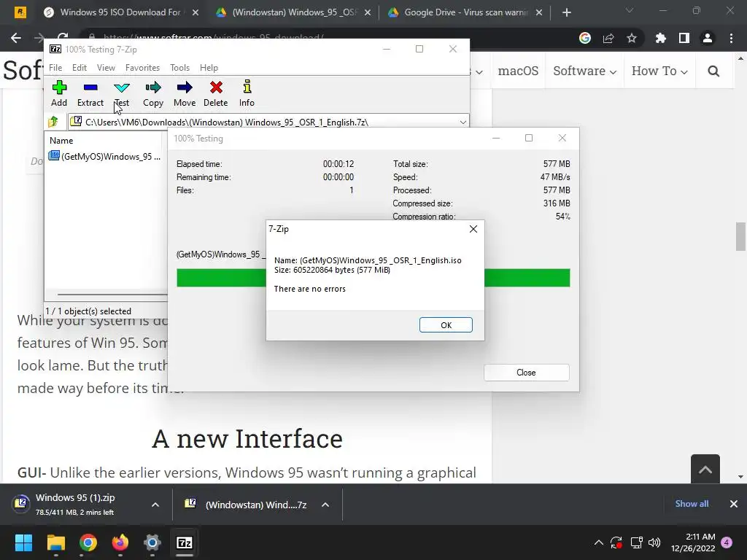The width and height of the screenshot is (747, 560).
Task: Toggle the Chrome side panel icon
Action: pyautogui.click(x=684, y=38)
